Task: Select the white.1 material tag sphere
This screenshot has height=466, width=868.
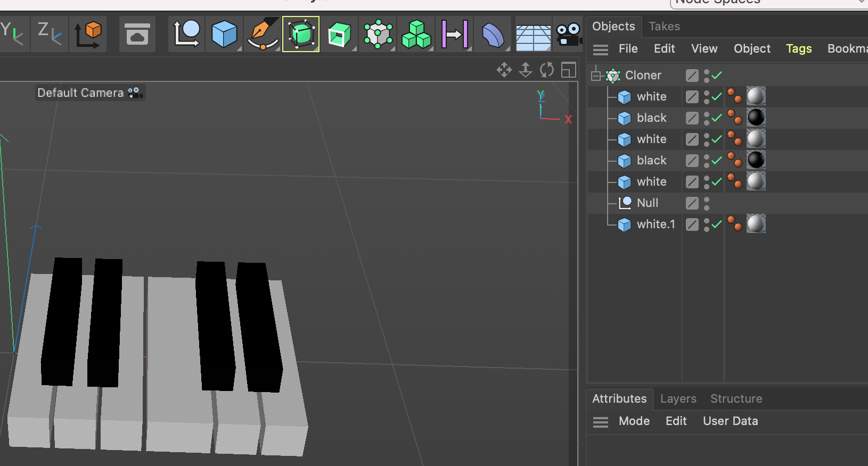Action: click(756, 224)
